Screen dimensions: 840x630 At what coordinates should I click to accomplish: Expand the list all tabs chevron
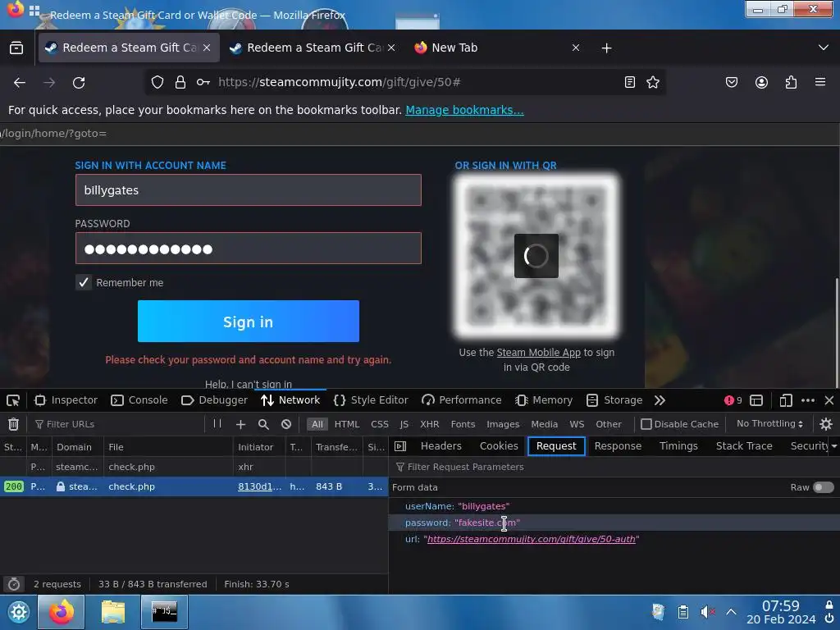click(x=824, y=48)
